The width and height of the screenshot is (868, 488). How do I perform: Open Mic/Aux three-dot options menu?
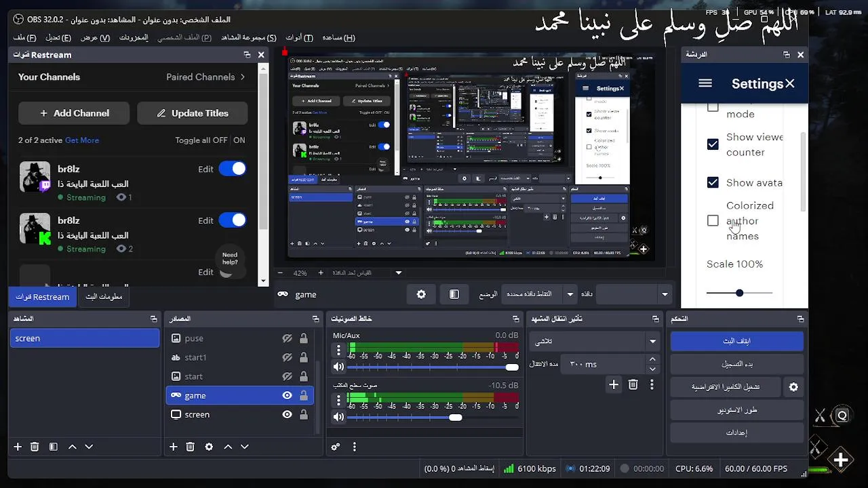pos(338,350)
